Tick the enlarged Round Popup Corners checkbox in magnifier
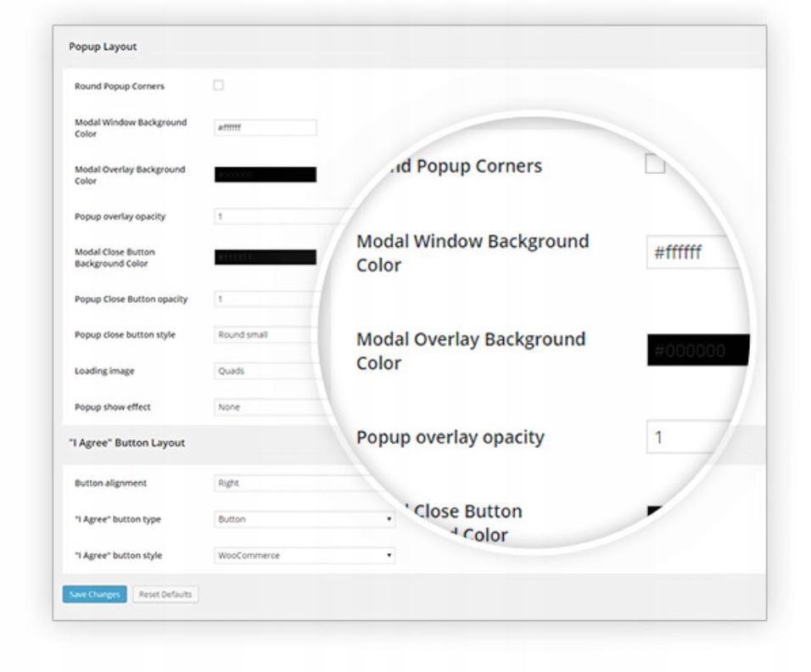The height and width of the screenshot is (672, 811). point(655,164)
